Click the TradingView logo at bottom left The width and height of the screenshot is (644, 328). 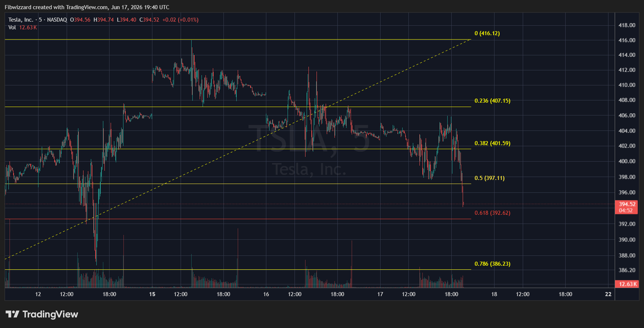(41, 315)
